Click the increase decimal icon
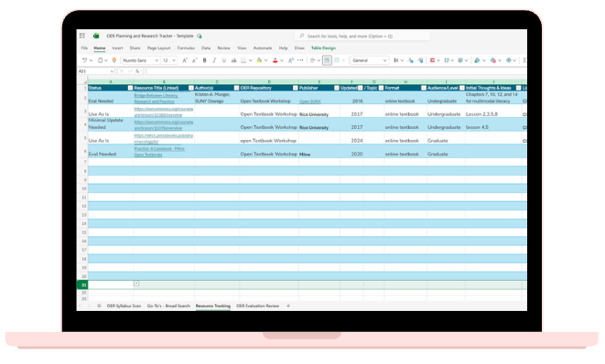The height and width of the screenshot is (364, 605). 420,60
